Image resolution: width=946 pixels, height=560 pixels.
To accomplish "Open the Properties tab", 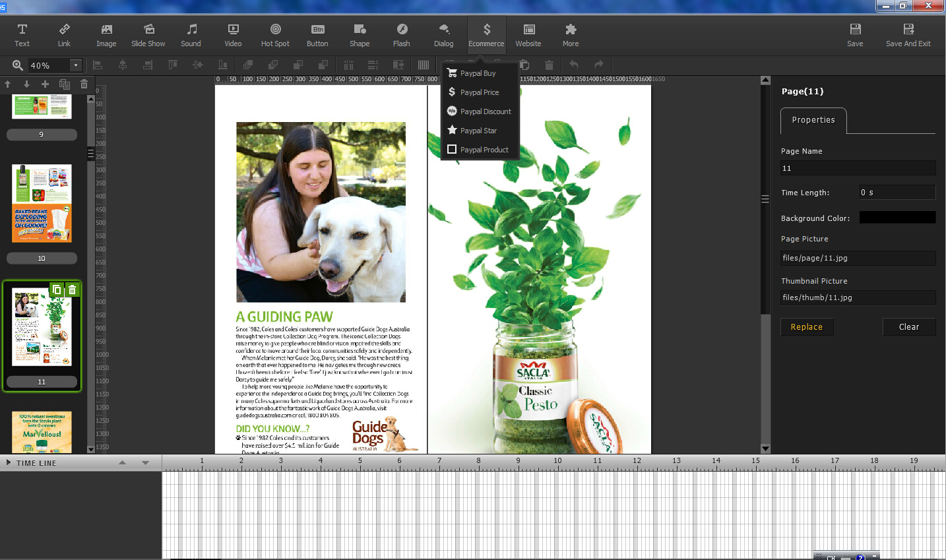I will click(x=813, y=120).
